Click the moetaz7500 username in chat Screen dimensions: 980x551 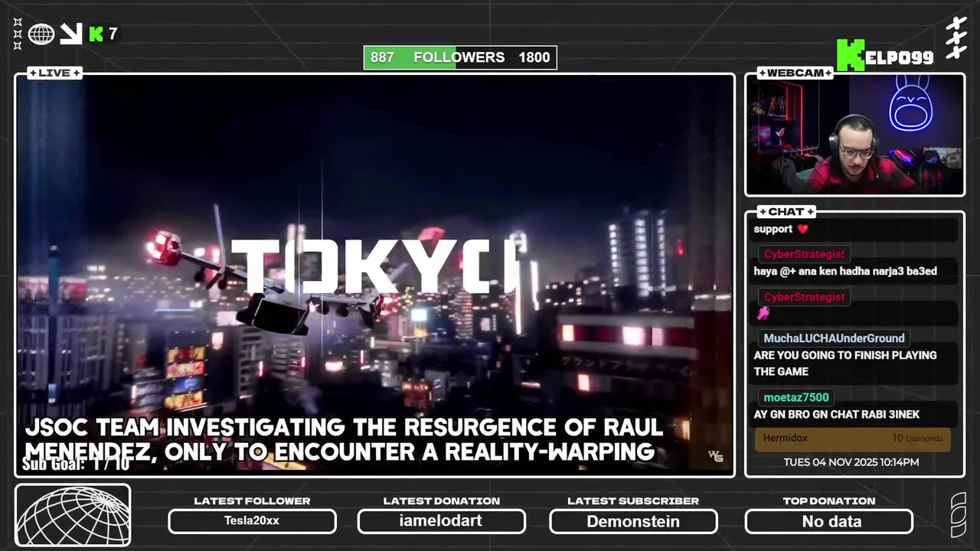(796, 397)
